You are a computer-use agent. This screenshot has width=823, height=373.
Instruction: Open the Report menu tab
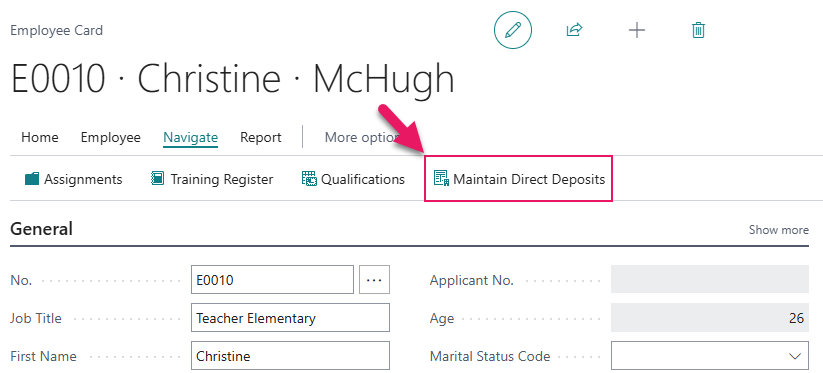click(261, 137)
